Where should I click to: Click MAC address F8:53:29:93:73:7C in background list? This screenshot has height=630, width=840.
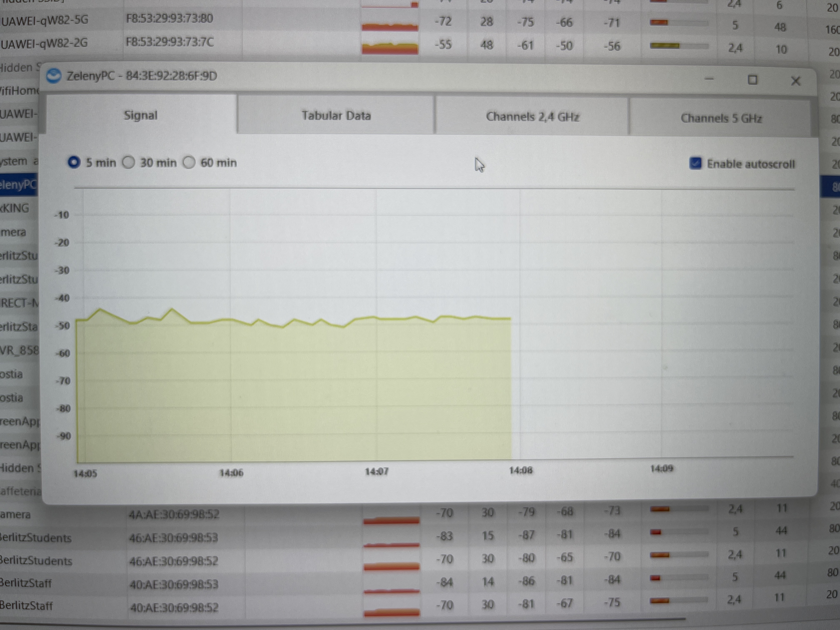coord(170,41)
